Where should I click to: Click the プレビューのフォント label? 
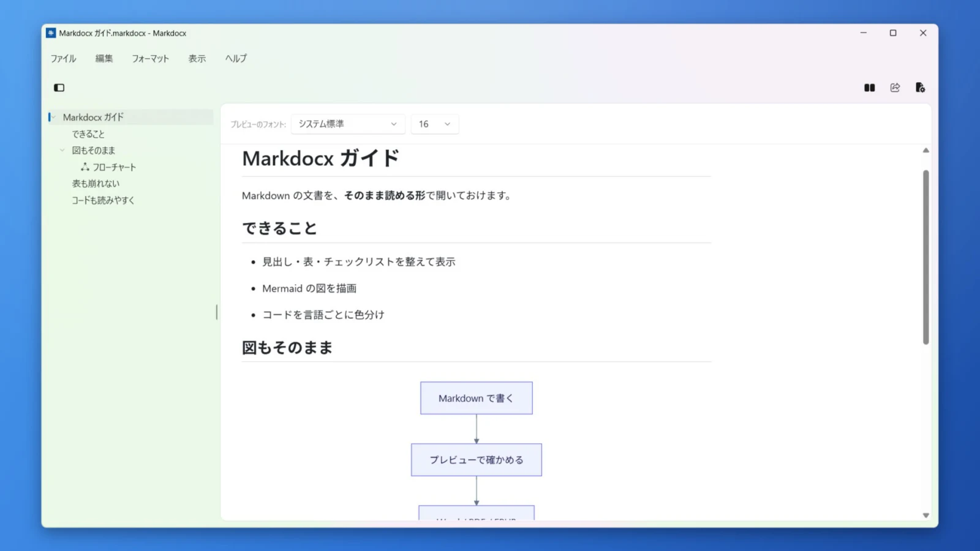[x=258, y=124]
